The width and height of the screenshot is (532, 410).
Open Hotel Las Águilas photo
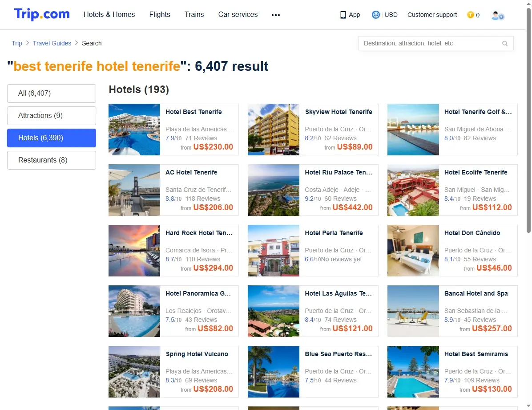tap(274, 311)
